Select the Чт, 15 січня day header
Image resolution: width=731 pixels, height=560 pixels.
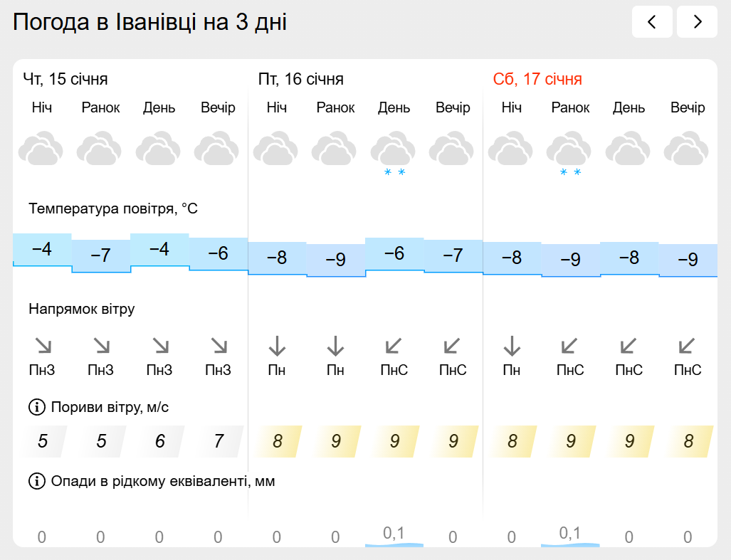[65, 79]
